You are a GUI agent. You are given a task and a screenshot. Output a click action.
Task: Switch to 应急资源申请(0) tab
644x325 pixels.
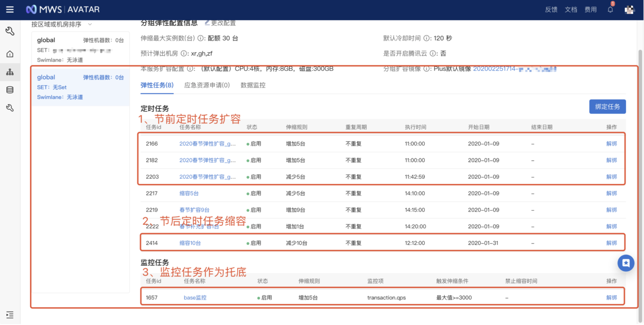point(207,85)
